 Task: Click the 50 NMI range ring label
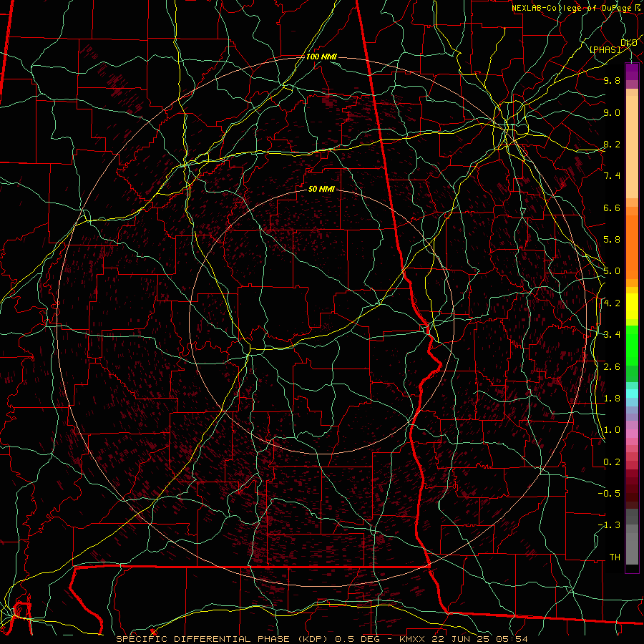[321, 189]
